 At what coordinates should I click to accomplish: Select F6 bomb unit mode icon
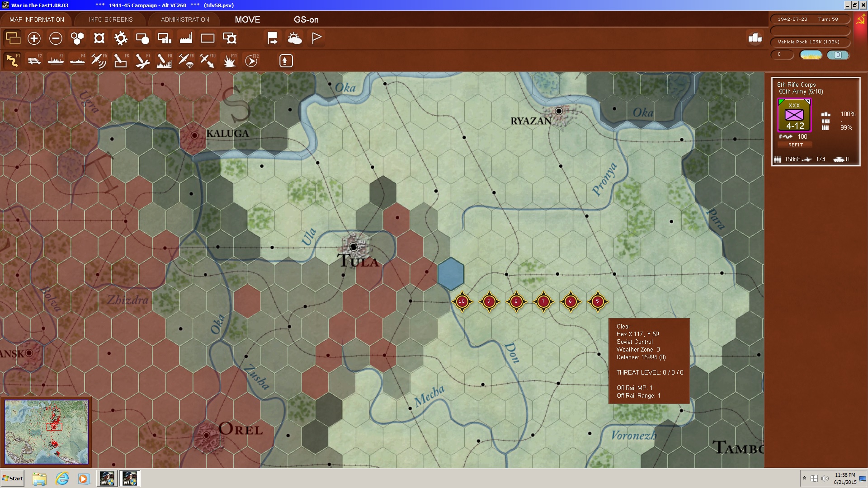click(121, 61)
